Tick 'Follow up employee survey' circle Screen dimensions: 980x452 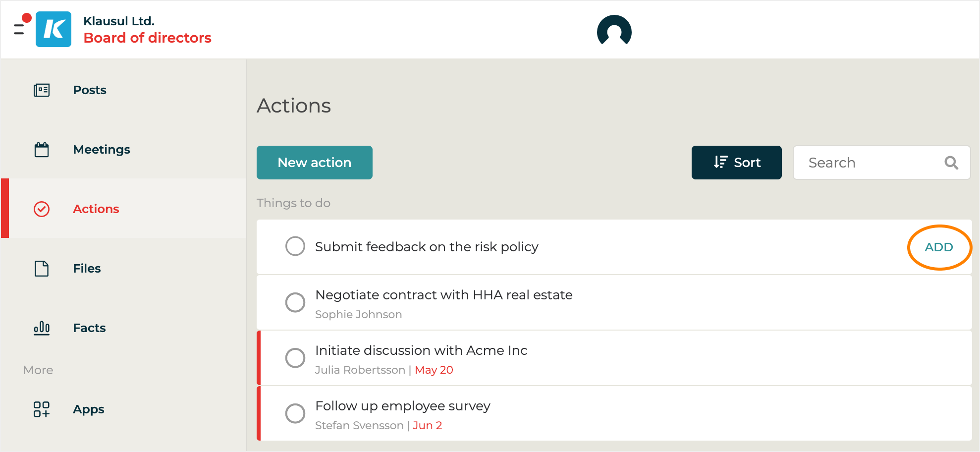[295, 413]
